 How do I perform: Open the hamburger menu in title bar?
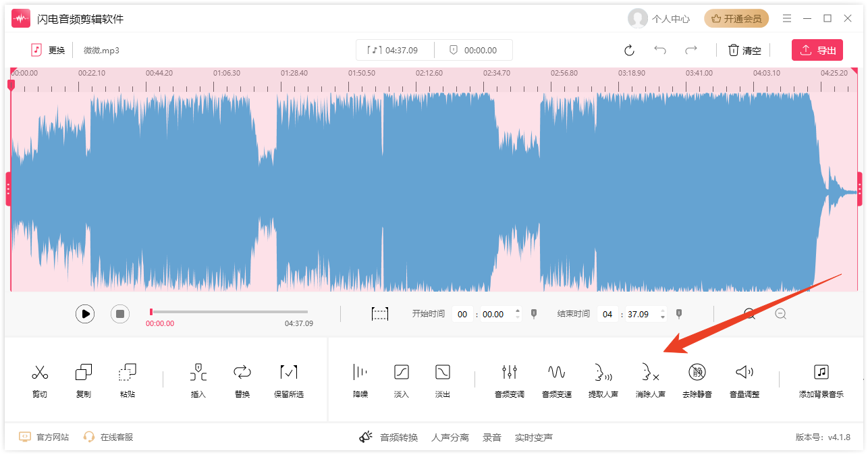click(x=787, y=18)
